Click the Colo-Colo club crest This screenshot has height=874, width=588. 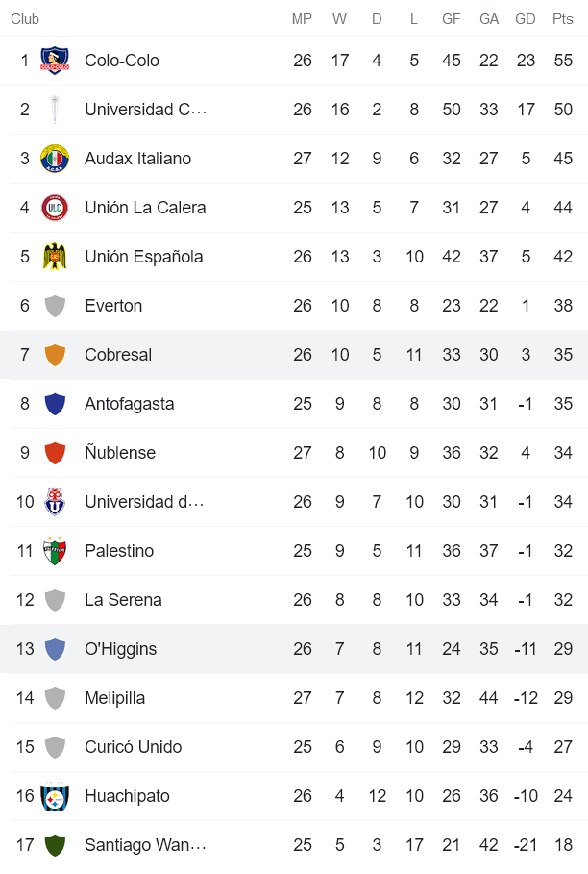click(x=55, y=61)
